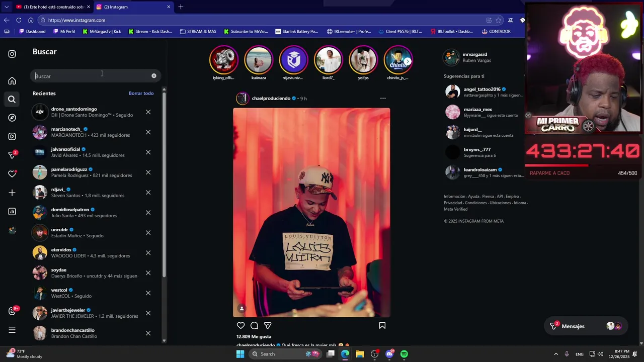644x362 pixels.
Task: Open suggested account brxynn._777
Action: tap(477, 149)
